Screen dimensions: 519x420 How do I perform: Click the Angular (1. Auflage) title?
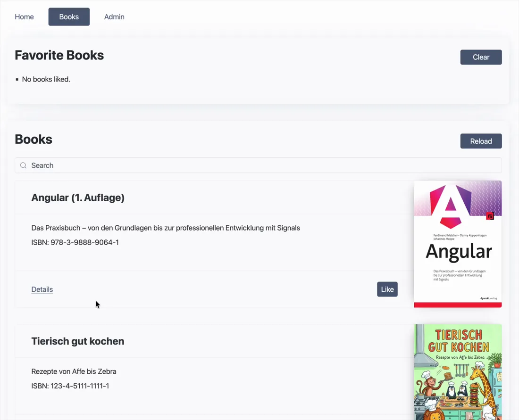[x=78, y=198]
